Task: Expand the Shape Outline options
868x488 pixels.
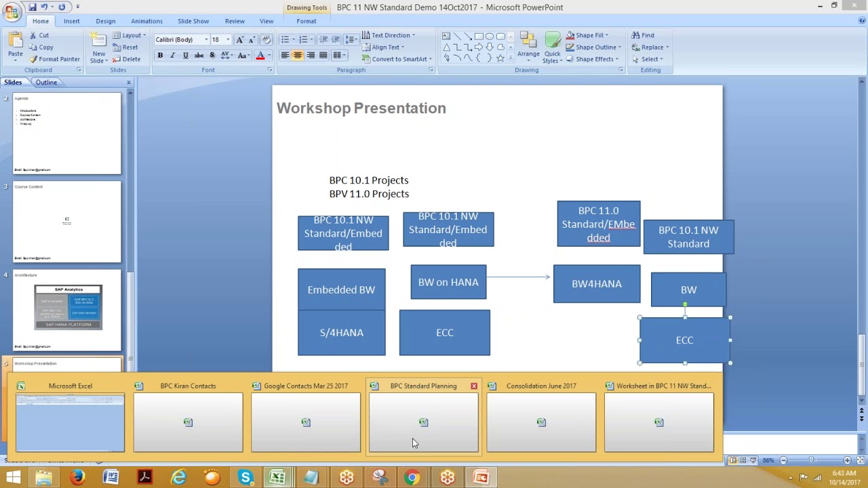Action: coord(593,47)
